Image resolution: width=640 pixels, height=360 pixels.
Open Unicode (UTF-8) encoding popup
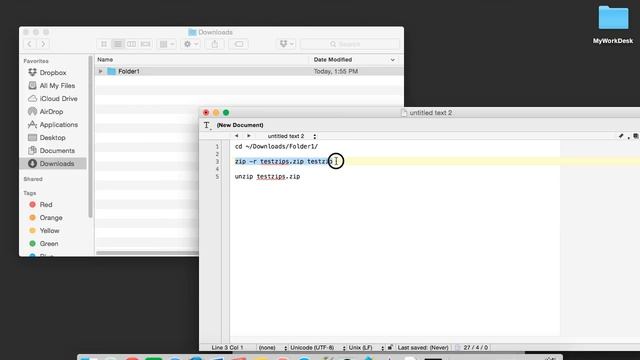point(318,348)
